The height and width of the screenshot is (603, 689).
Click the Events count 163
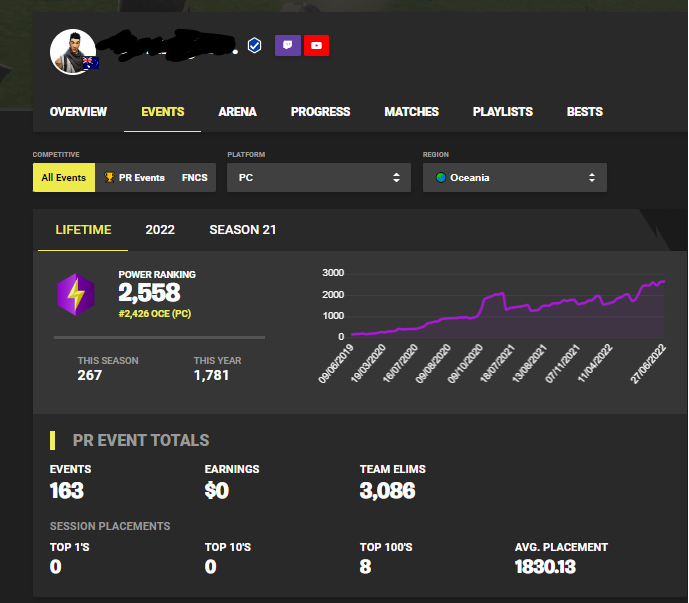coord(66,490)
